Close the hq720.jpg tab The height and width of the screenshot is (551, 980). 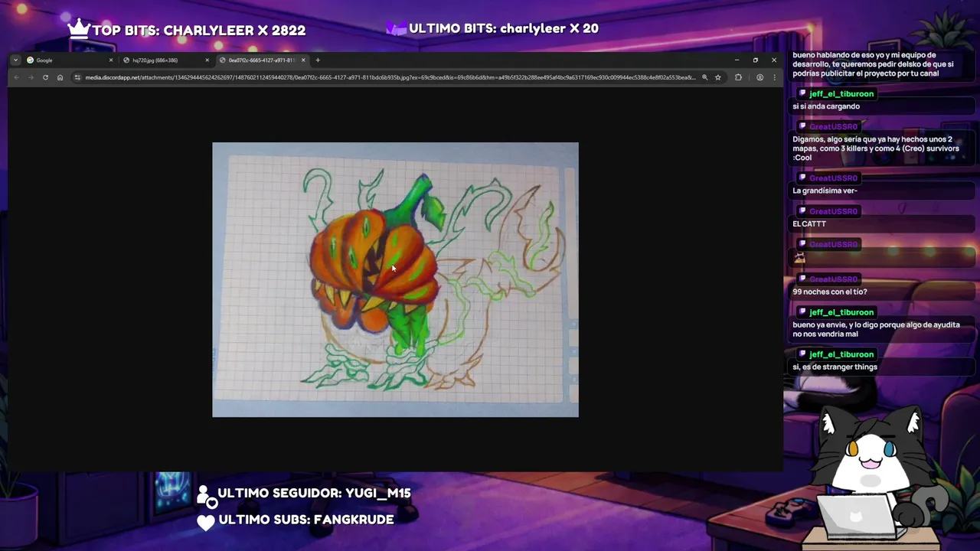207,60
